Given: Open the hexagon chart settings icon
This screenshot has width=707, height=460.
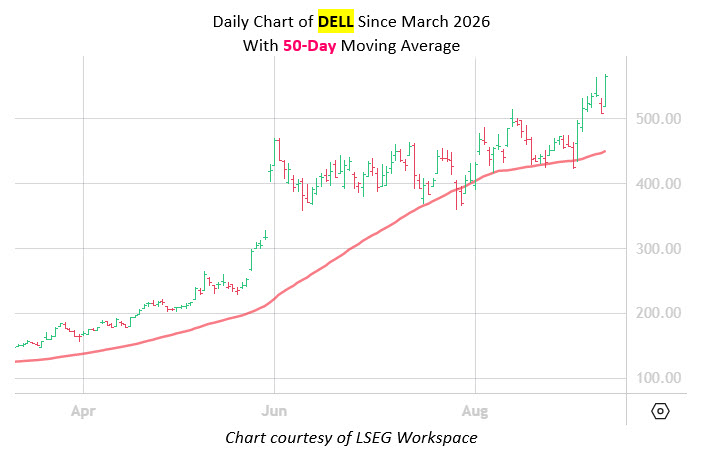Looking at the screenshot, I should (x=660, y=411).
